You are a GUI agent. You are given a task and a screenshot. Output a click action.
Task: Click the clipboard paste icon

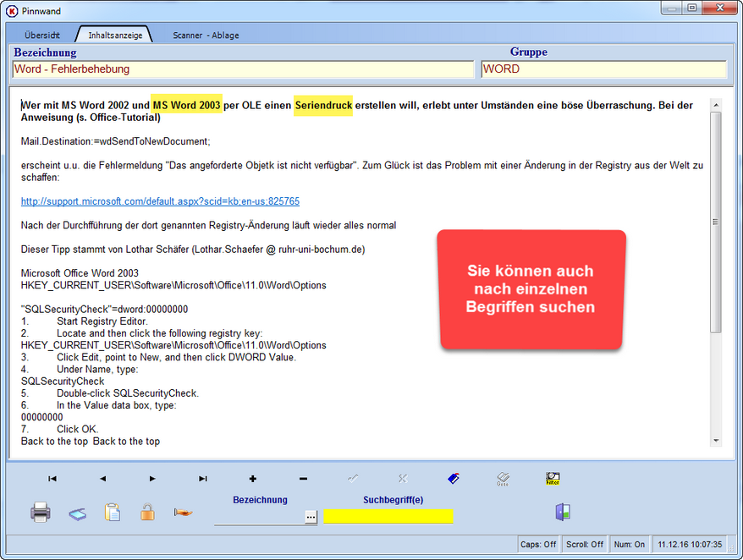[113, 512]
